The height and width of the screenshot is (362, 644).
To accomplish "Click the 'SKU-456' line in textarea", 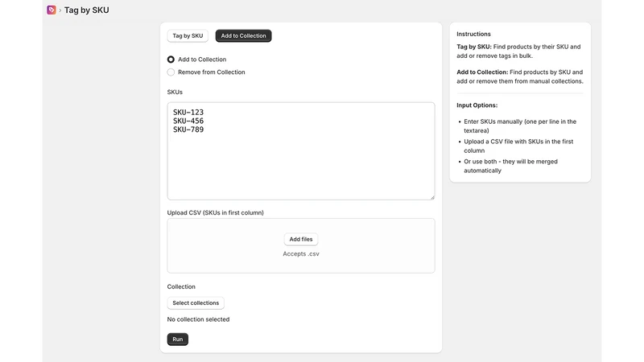I will [188, 121].
